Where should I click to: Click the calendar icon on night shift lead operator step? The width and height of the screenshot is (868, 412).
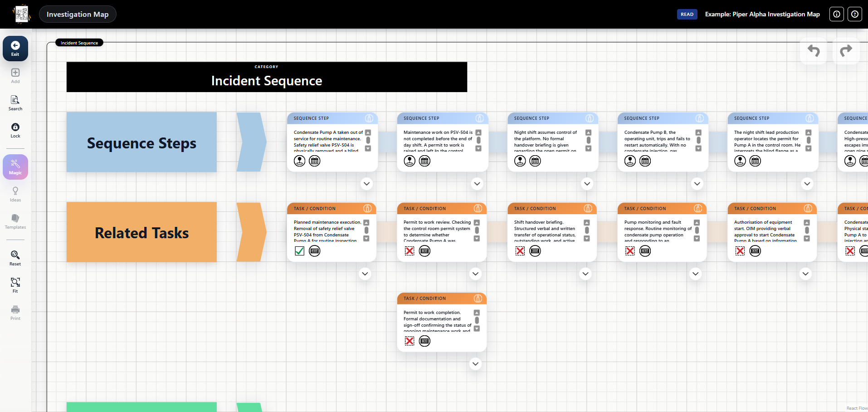point(755,161)
